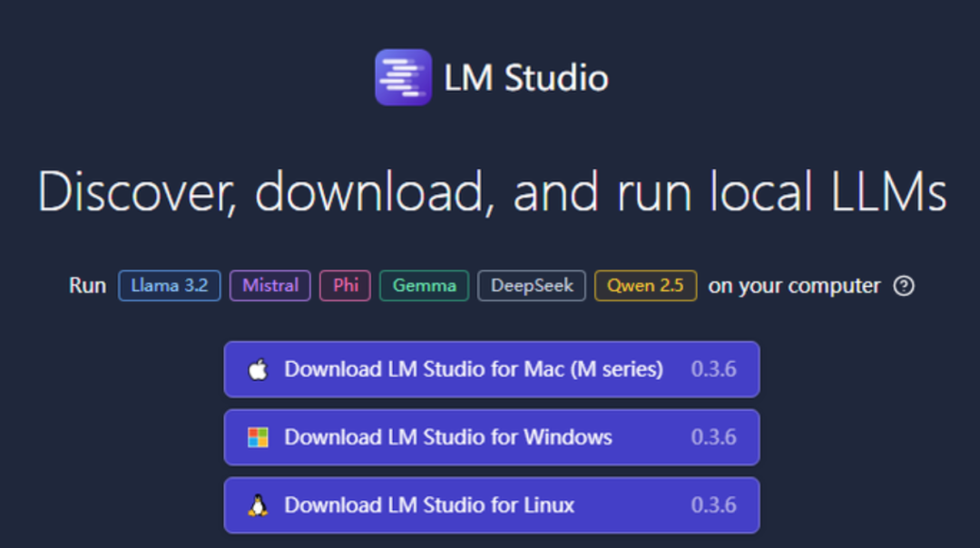Click the 0.3.6 version on Linux button
Screen dimensions: 980x548
pos(714,505)
